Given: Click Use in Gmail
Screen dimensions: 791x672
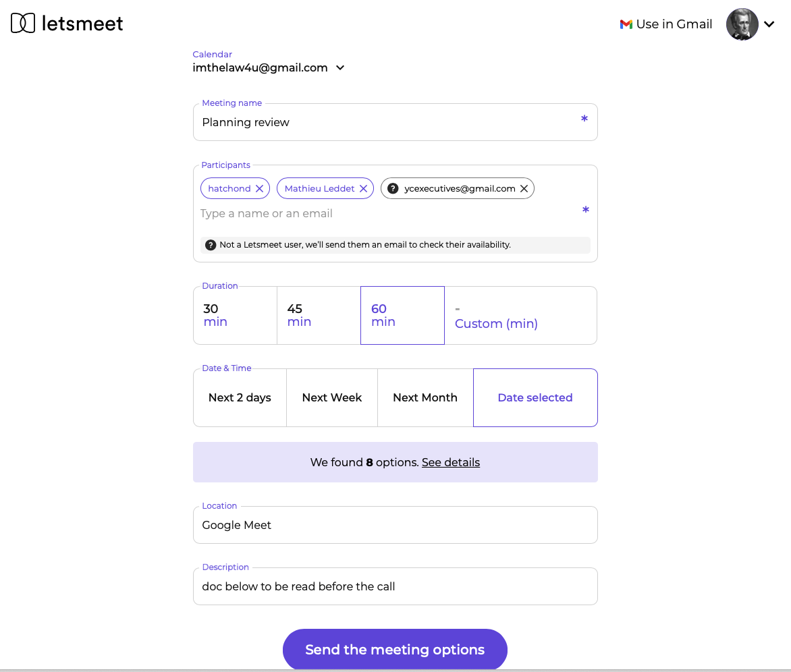Looking at the screenshot, I should (674, 24).
